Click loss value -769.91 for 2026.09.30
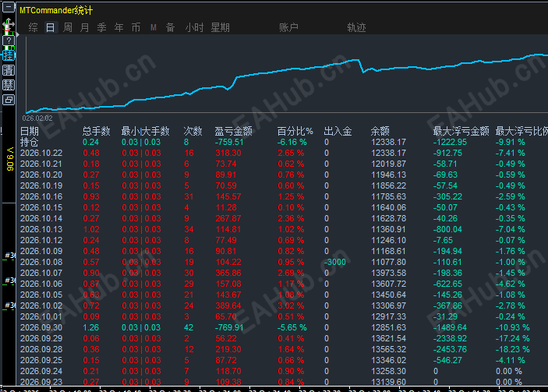Screen dimensions: 548x392 (x=229, y=328)
